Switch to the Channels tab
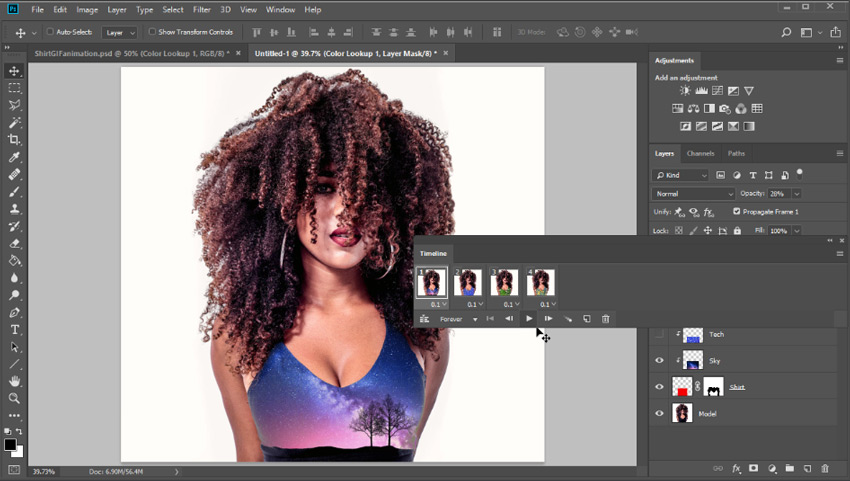The height and width of the screenshot is (481, 850). pyautogui.click(x=700, y=153)
